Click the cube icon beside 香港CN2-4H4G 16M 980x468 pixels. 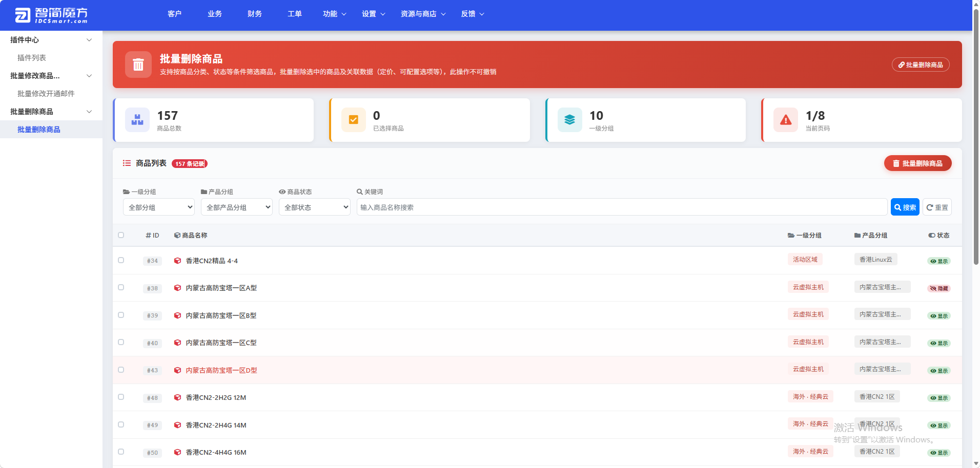tap(177, 452)
